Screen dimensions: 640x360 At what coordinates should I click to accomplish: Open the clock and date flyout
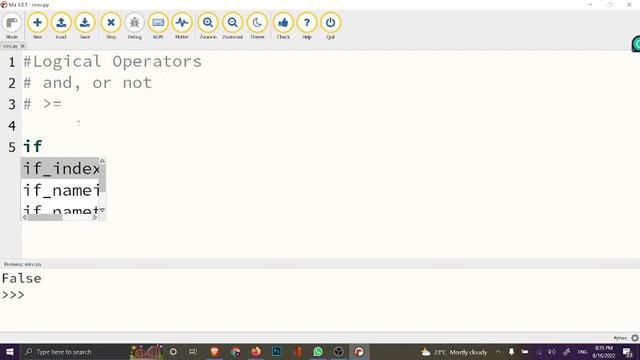[x=604, y=352]
